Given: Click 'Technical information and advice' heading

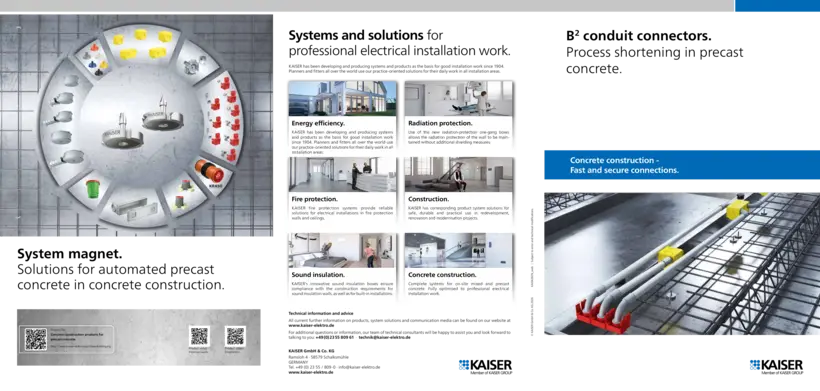Looking at the screenshot, I should point(321,313).
